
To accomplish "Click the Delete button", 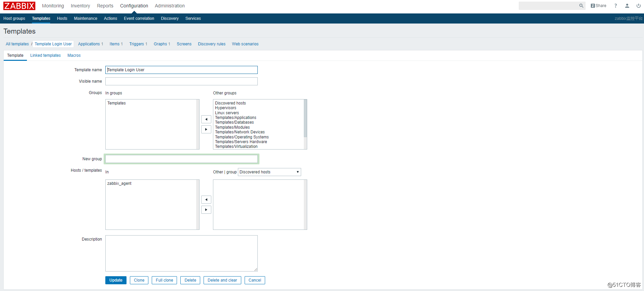I will pos(190,280).
